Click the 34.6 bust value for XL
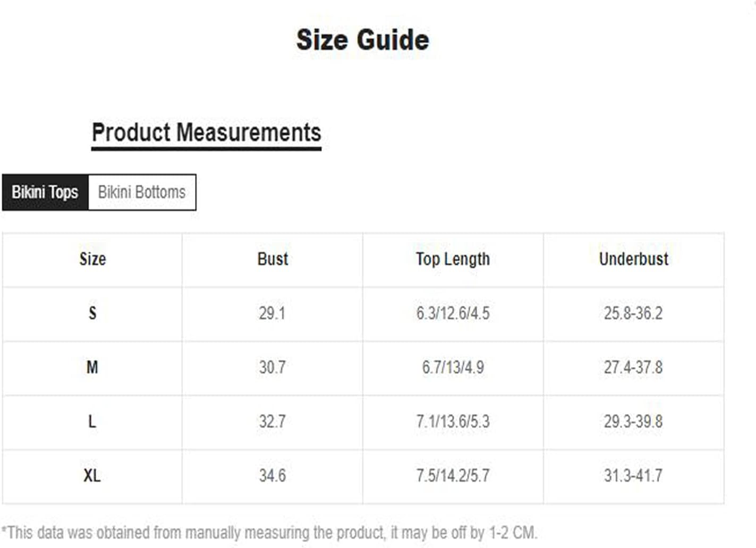This screenshot has width=756, height=548. (x=272, y=476)
